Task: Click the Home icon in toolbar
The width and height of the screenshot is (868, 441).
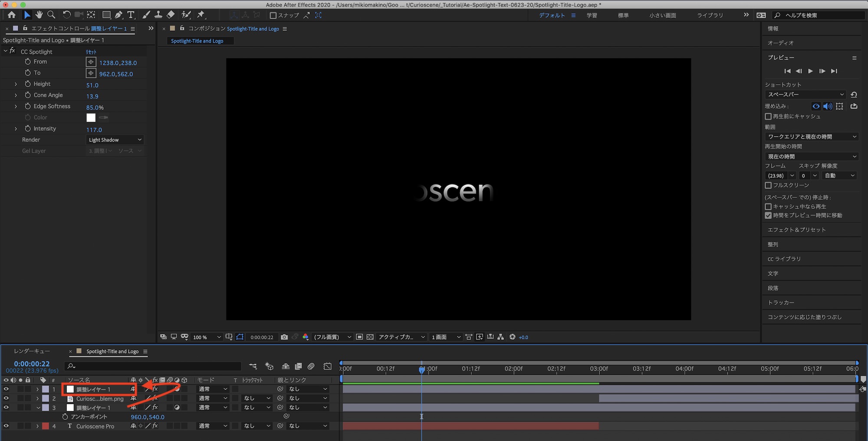Action: point(12,15)
